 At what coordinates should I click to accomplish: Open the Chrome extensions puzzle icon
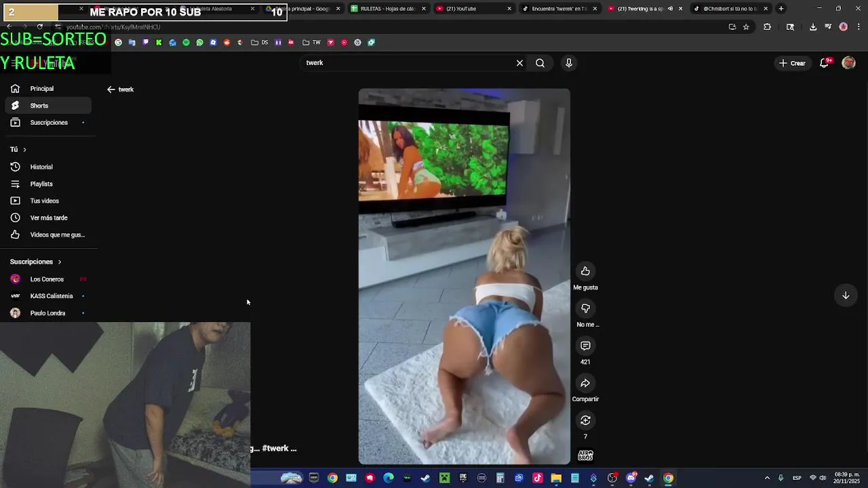768,27
